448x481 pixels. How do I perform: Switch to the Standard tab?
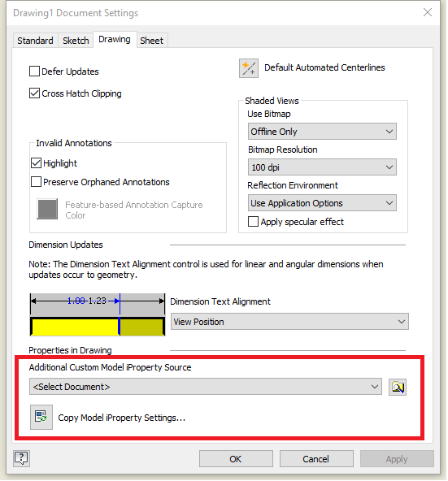coord(35,41)
